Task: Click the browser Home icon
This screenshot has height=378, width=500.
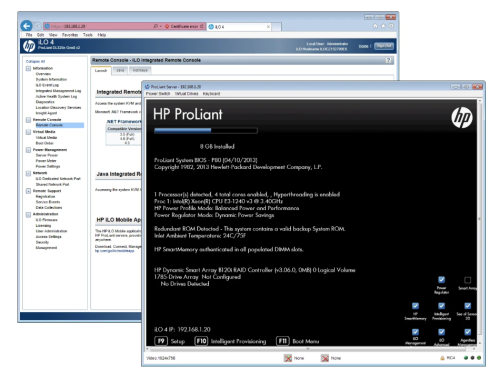Action: (x=375, y=26)
